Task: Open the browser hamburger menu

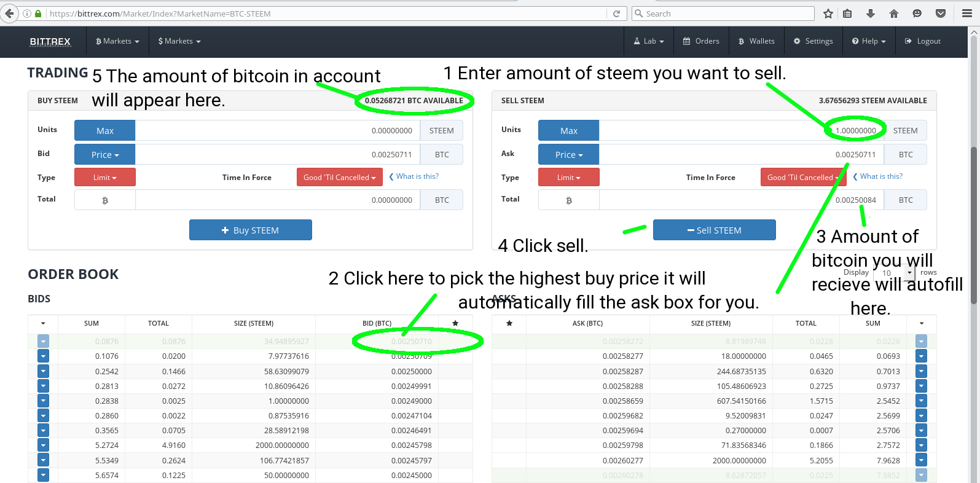Action: pos(967,14)
